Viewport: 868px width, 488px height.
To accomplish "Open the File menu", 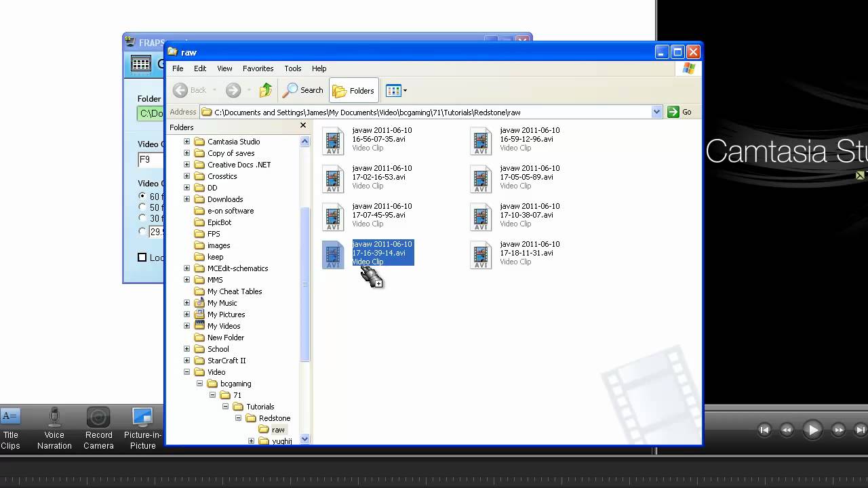I will 178,68.
